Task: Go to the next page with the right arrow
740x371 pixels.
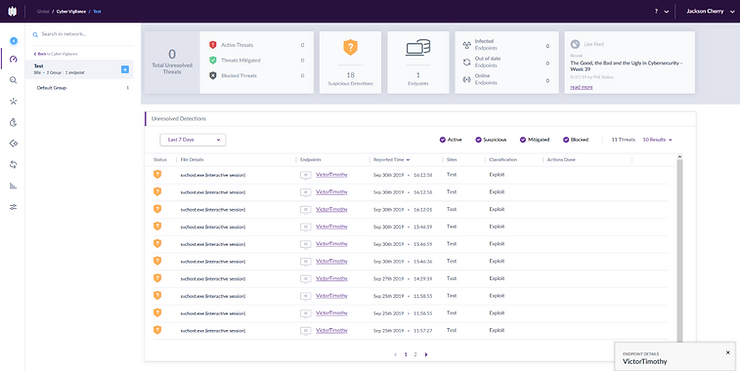Action: point(426,354)
